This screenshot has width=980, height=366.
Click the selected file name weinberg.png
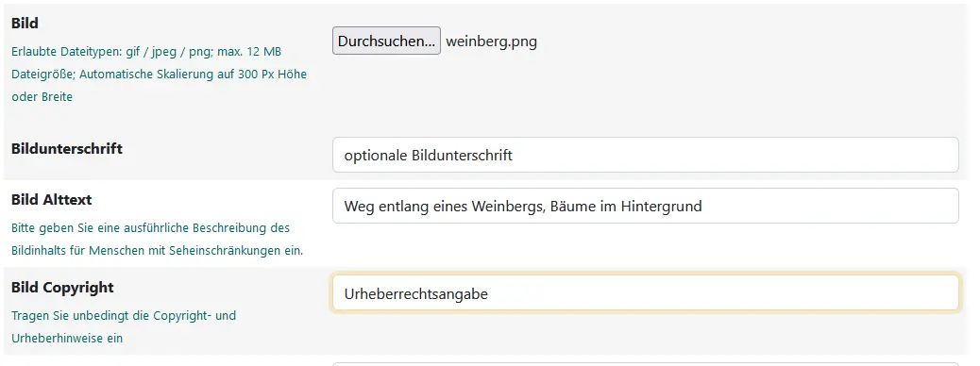(491, 42)
